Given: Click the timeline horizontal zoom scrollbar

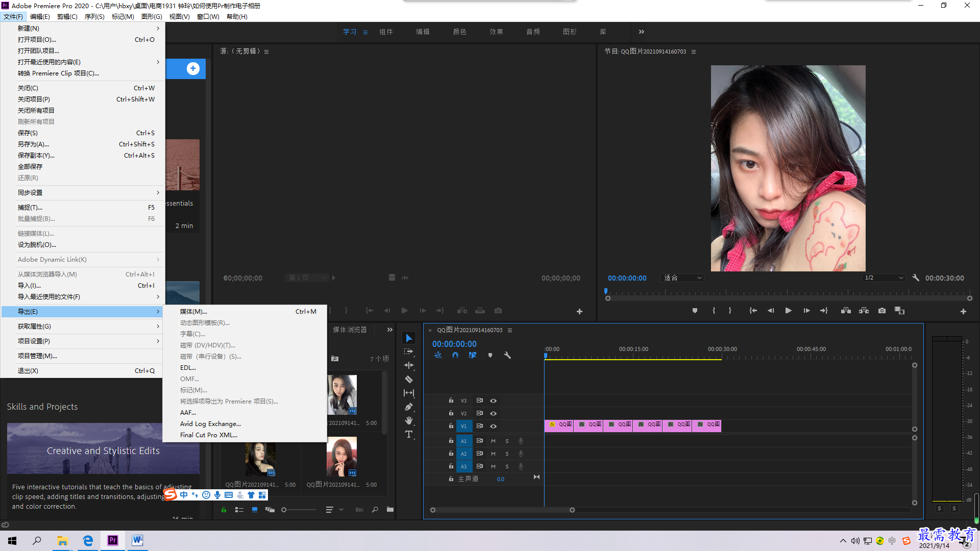Looking at the screenshot, I should [502, 510].
